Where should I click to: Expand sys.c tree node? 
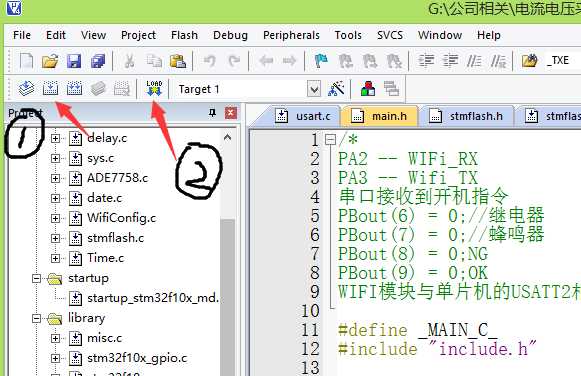tap(55, 159)
